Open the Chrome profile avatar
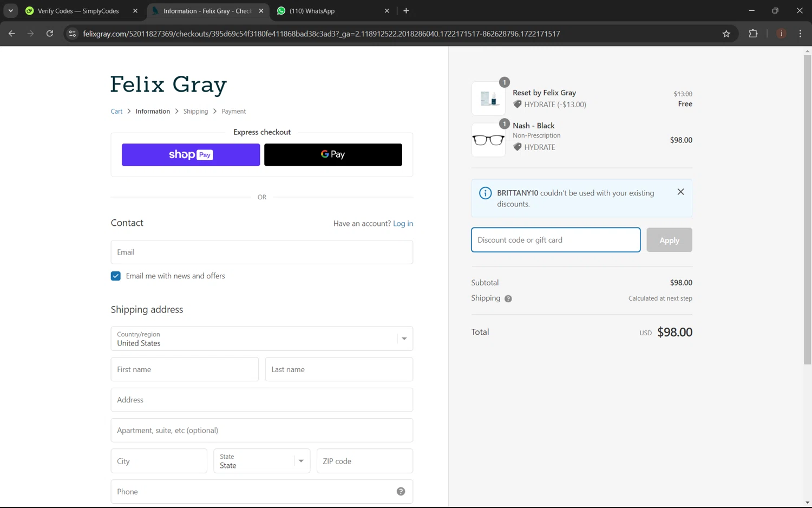This screenshot has width=812, height=508. (781, 34)
